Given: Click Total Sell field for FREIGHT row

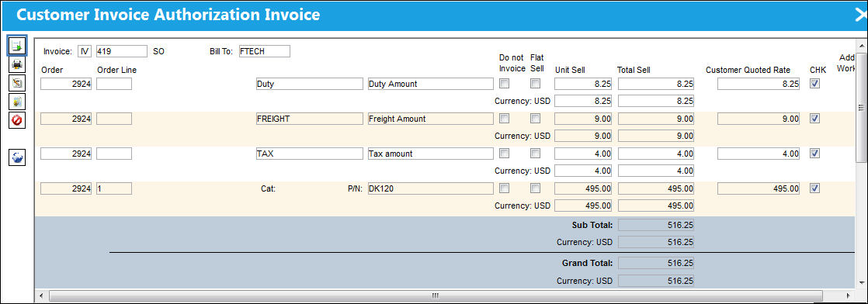Looking at the screenshot, I should click(656, 119).
